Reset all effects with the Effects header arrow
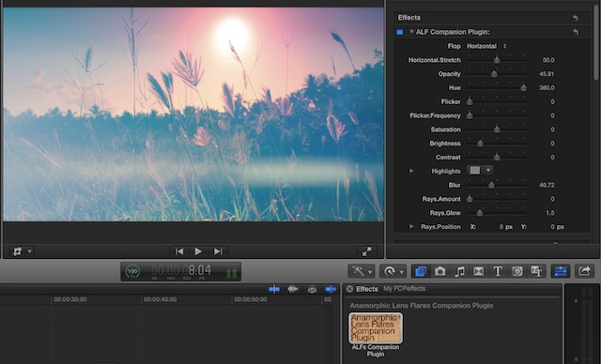This screenshot has height=364, width=601. (576, 18)
